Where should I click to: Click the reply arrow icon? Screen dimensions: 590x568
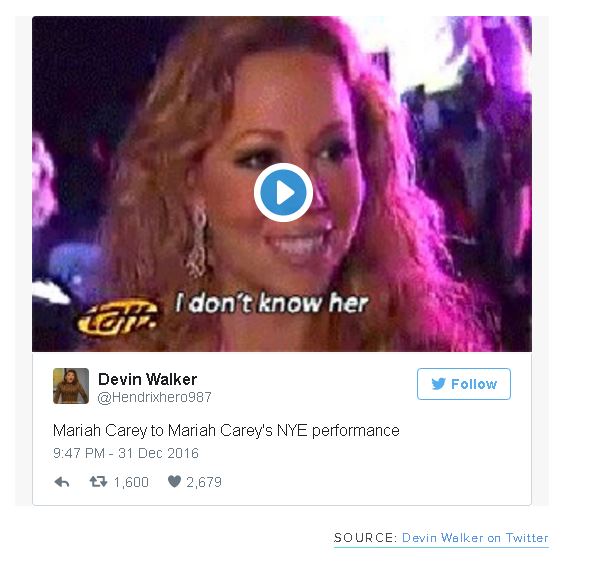click(x=62, y=482)
